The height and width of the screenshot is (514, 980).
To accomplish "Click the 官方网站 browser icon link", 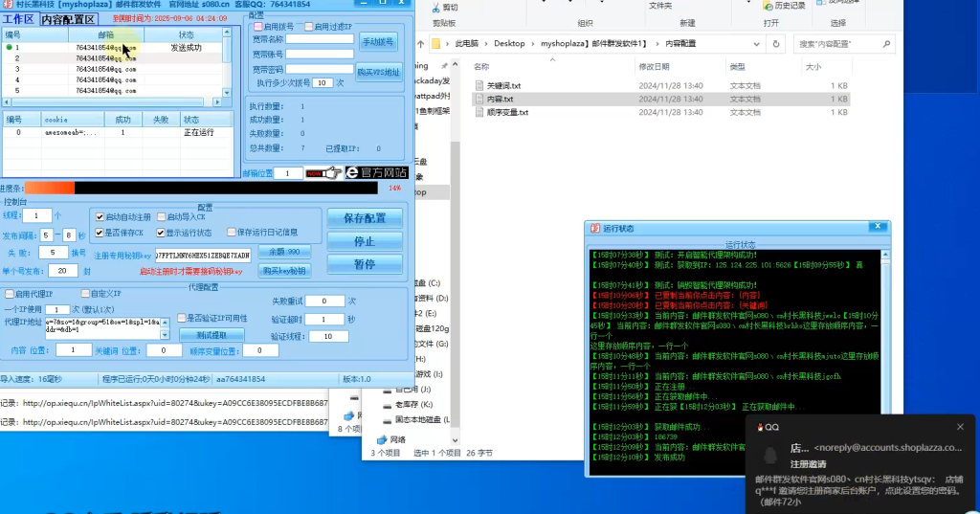I will pos(376,172).
